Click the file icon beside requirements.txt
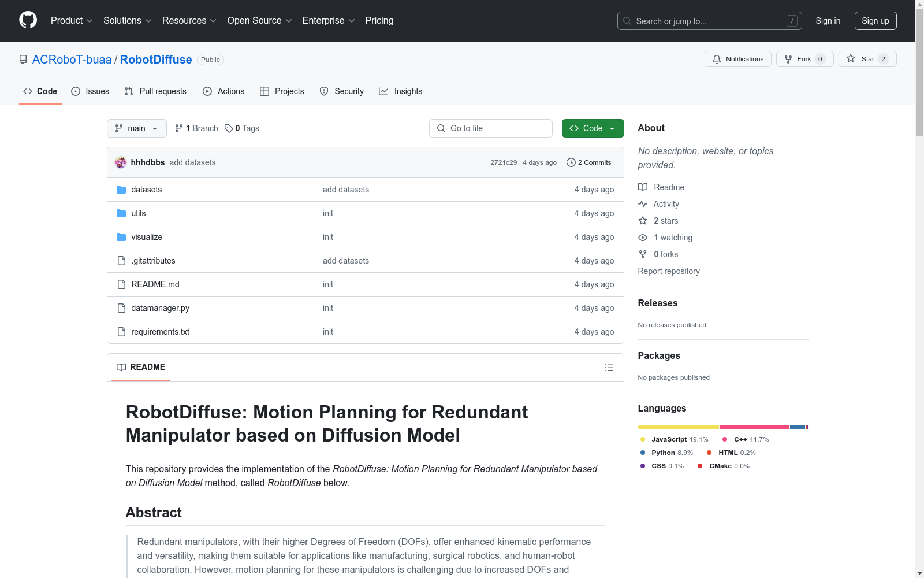 [121, 332]
